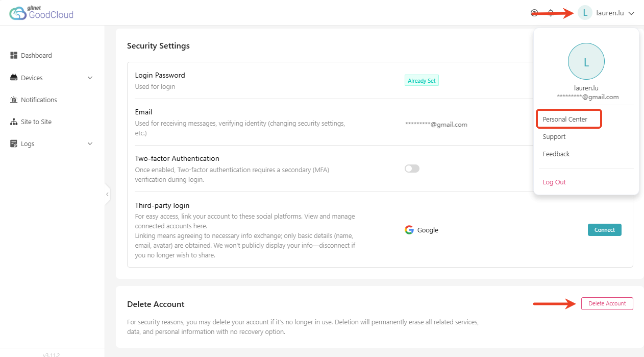The width and height of the screenshot is (644, 357).
Task: Click the GoodCloud logo
Action: (41, 13)
